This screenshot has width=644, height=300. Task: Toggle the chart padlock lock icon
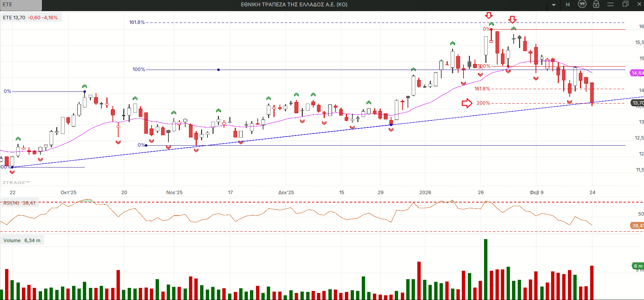point(596,4)
